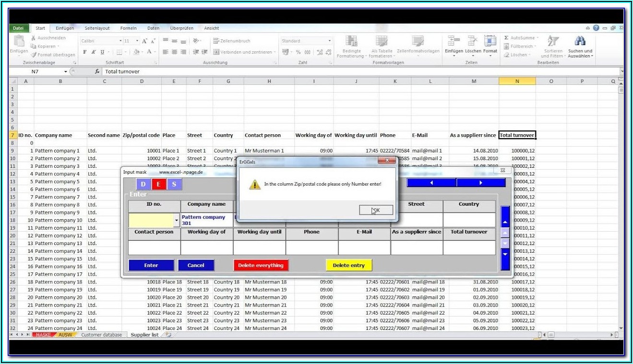Toggle italic K formatting button
The height and width of the screenshot is (364, 633).
[x=94, y=52]
